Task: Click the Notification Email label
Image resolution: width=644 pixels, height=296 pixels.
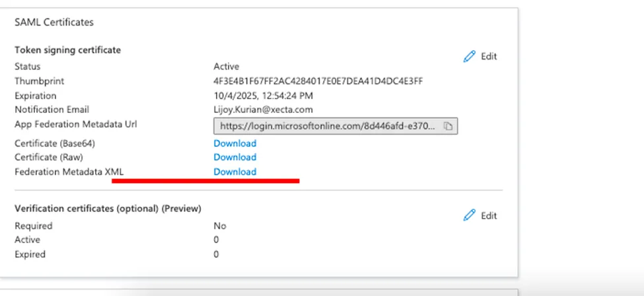Action: click(52, 110)
